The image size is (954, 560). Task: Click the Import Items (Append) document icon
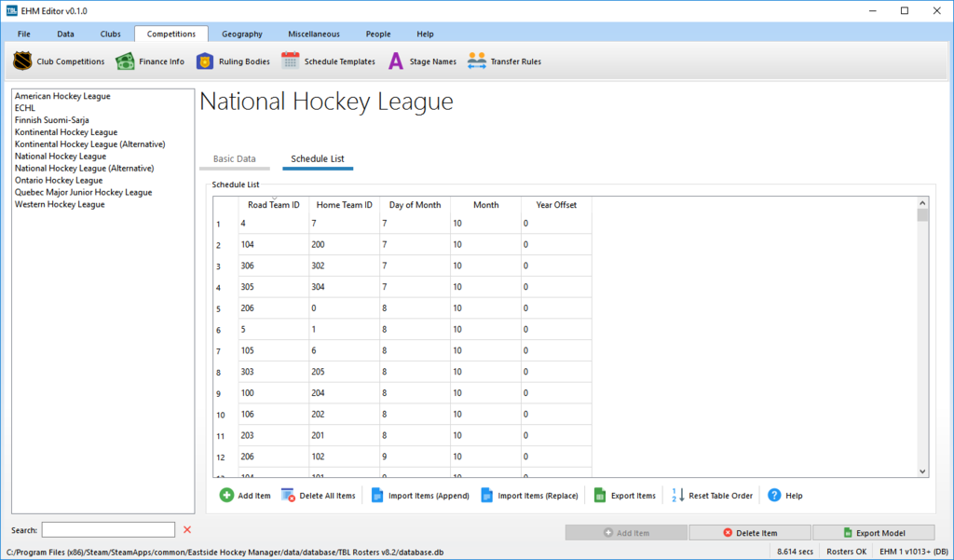377,496
